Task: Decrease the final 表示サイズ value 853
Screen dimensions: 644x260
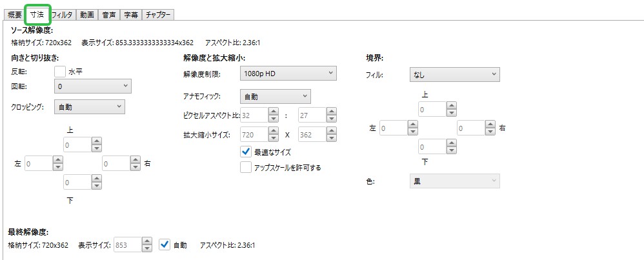Action: 147,248
